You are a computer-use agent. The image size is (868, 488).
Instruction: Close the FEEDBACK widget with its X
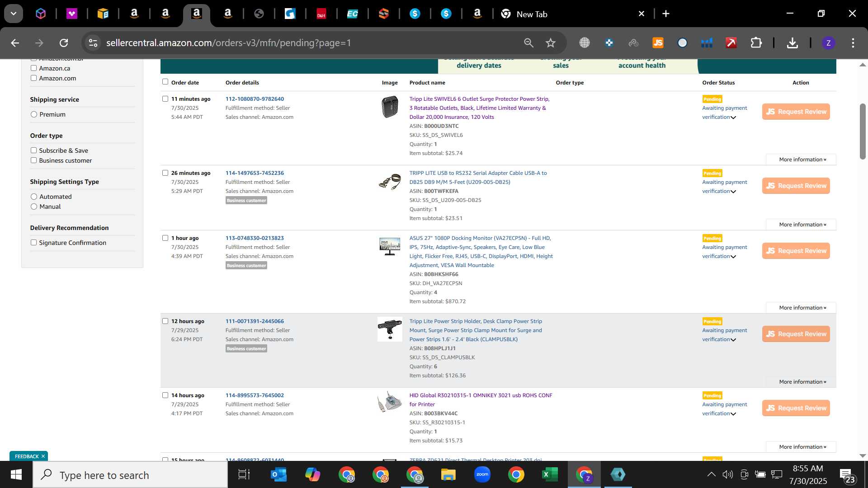43,456
